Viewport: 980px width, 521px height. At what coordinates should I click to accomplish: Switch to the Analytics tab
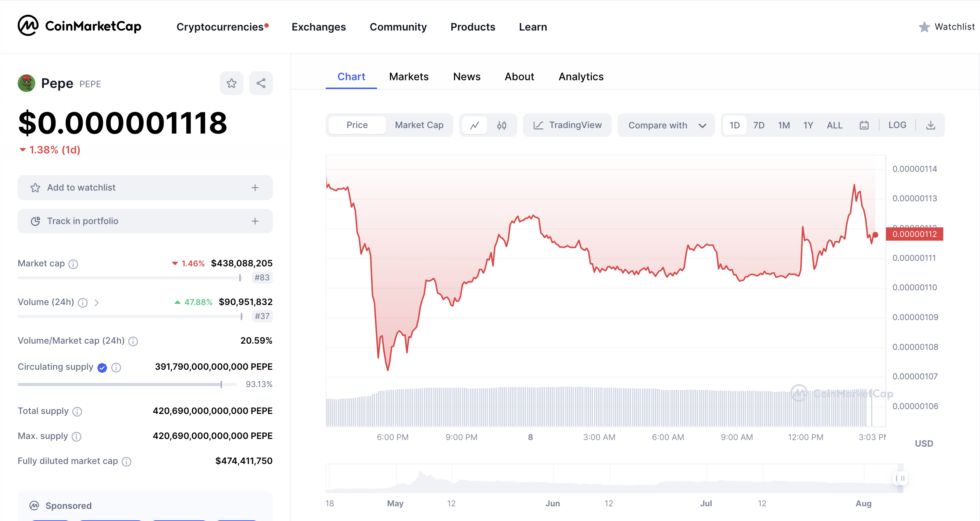tap(581, 77)
